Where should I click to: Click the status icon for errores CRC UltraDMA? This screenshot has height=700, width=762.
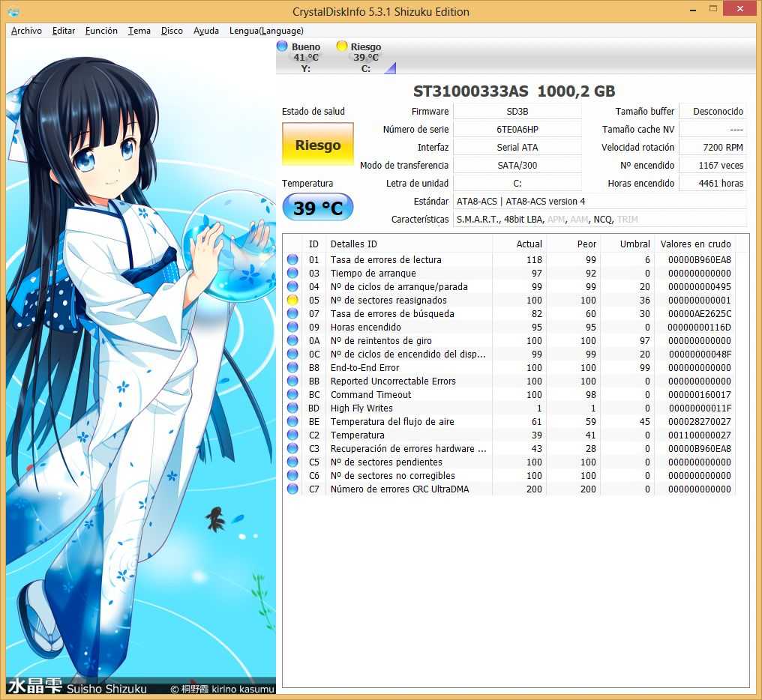(292, 489)
